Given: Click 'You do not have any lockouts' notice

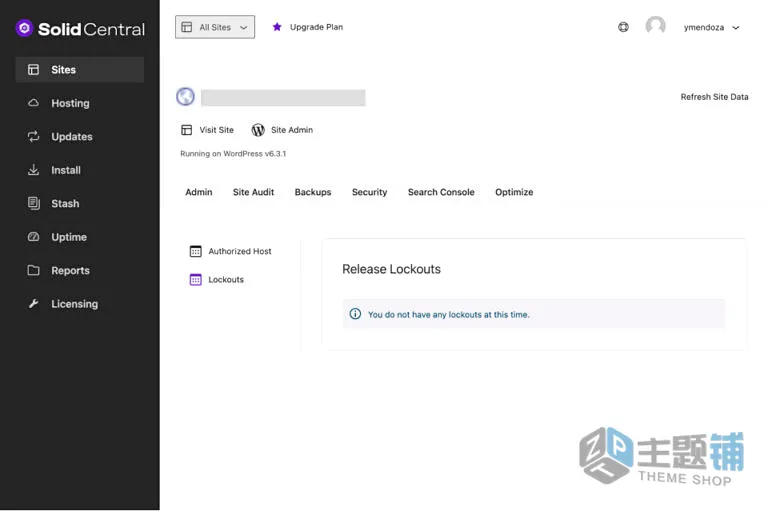Looking at the screenshot, I should pos(533,314).
